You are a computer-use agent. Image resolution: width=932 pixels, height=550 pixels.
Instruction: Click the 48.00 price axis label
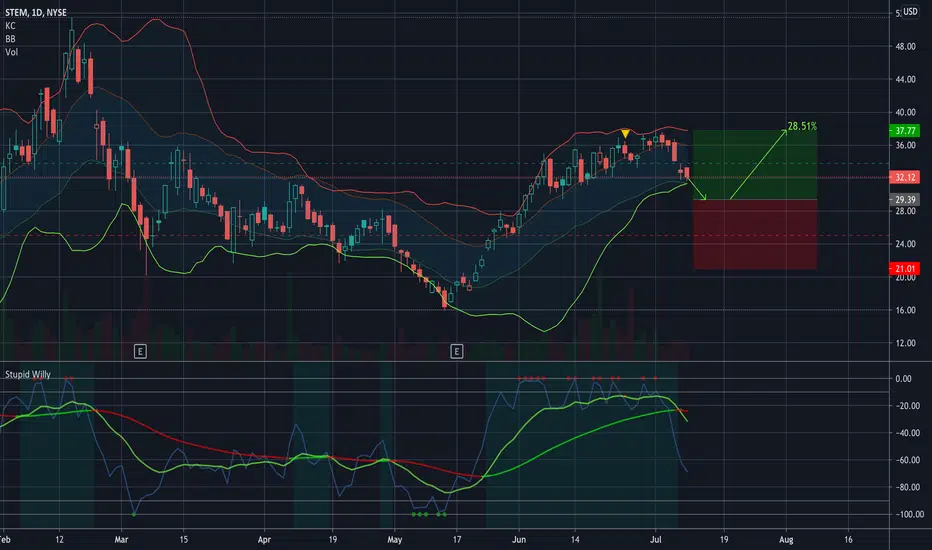click(x=905, y=46)
